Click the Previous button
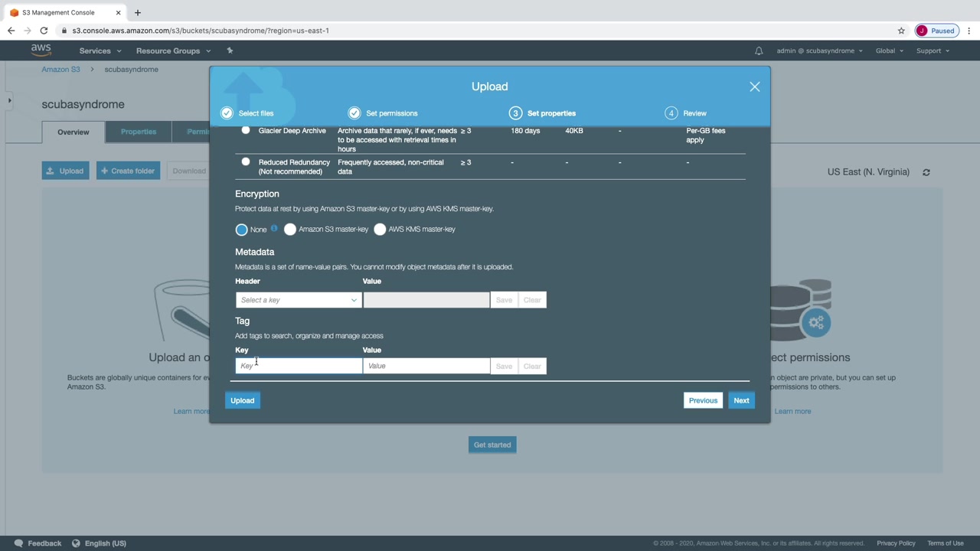Viewport: 980px width, 551px height. [703, 400]
